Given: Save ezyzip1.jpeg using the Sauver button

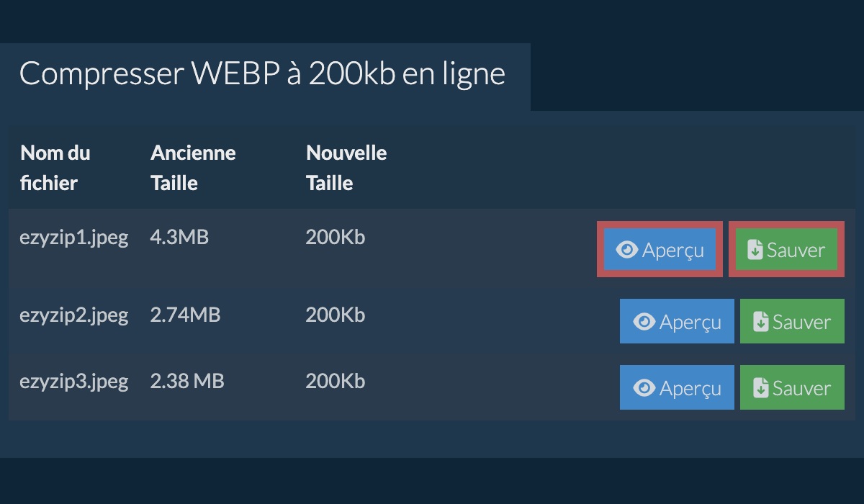Looking at the screenshot, I should (x=787, y=249).
